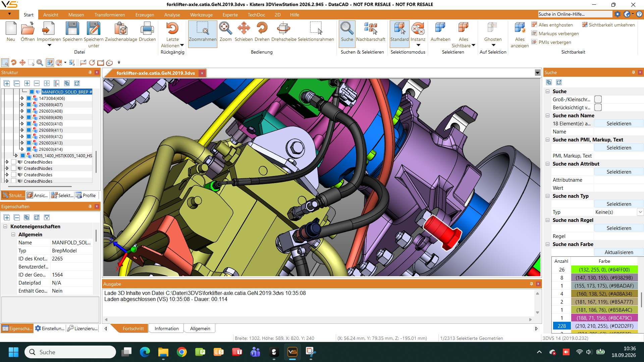Open Alles Sichtbare dropdown arrow
Image resolution: width=644 pixels, height=362 pixels.
474,46
